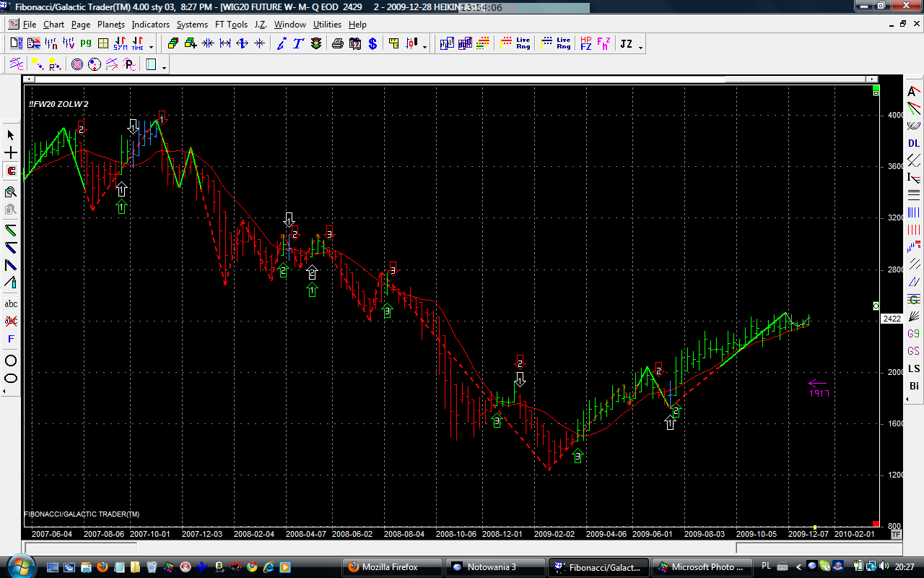This screenshot has height=578, width=924.
Task: Toggle the LS button in right sidebar
Action: pos(914,368)
